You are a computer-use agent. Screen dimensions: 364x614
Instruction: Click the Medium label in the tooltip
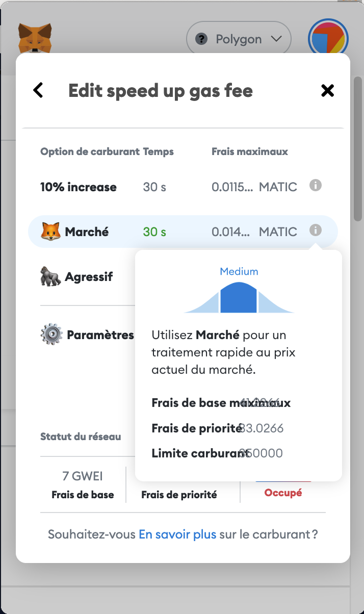tap(239, 271)
